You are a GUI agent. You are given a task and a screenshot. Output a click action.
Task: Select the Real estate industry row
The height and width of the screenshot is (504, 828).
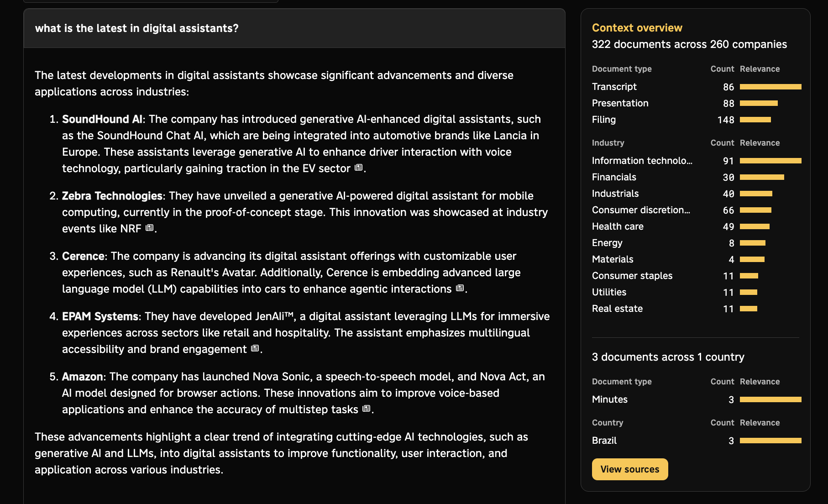coord(697,309)
